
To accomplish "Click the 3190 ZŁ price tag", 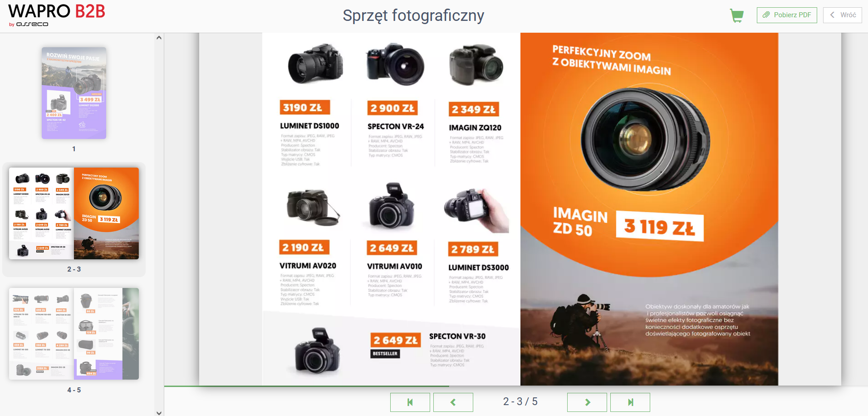I will pos(304,108).
